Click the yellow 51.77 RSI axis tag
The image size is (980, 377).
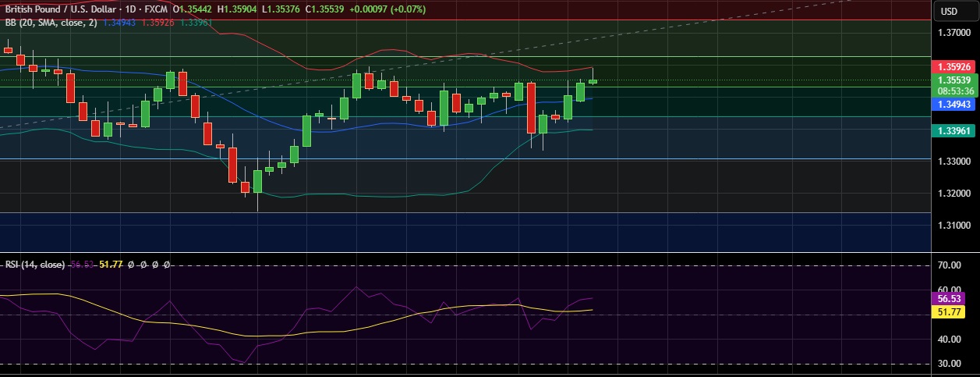pos(948,311)
